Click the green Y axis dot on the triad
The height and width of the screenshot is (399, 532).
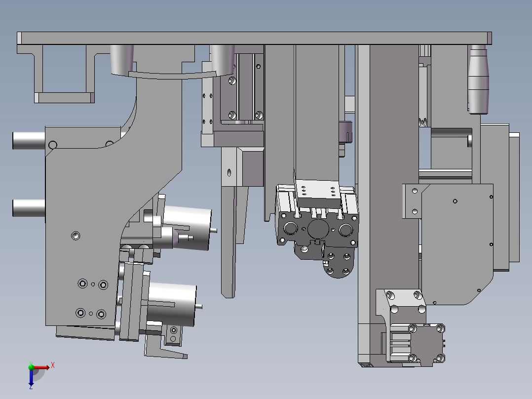(x=31, y=367)
